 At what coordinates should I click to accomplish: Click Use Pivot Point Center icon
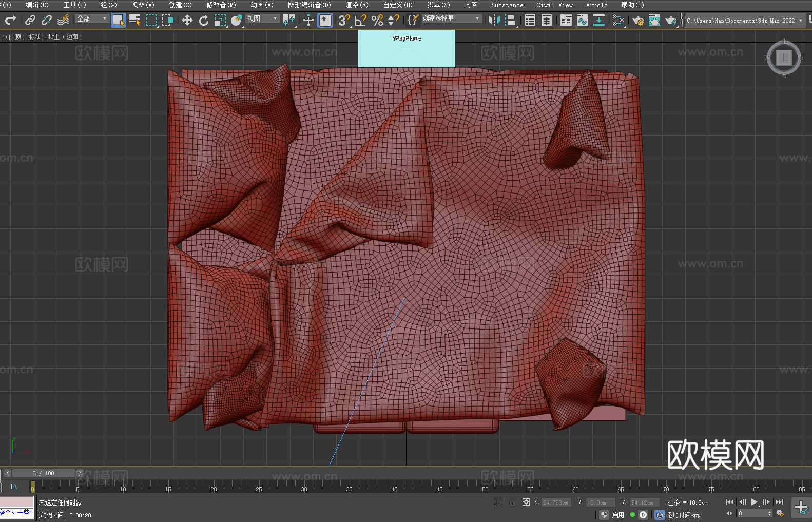(289, 20)
